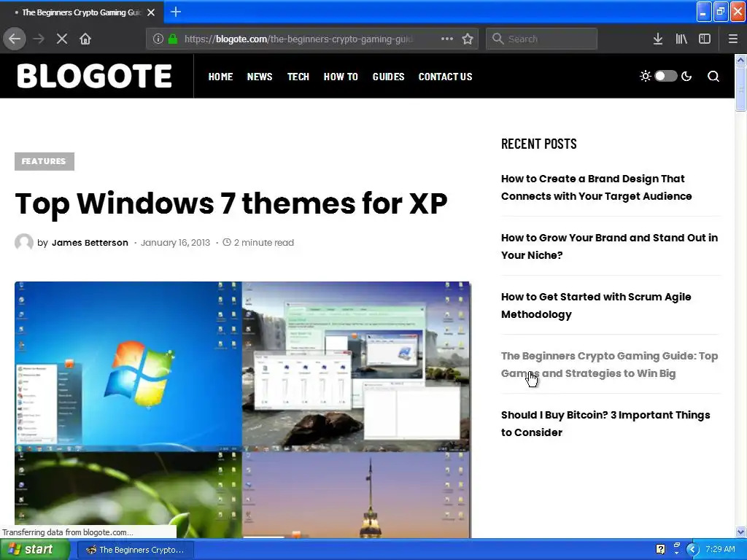Toggle the dark mode switch
747x560 pixels.
coord(665,76)
